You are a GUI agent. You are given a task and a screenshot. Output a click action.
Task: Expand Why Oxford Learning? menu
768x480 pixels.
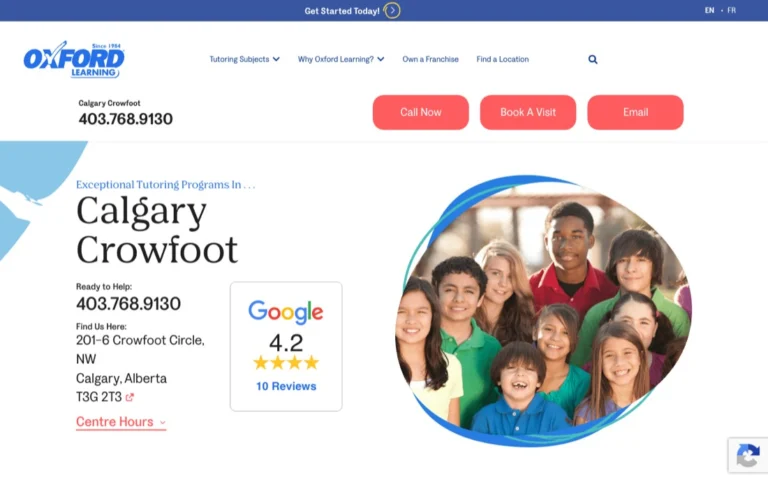pos(341,59)
